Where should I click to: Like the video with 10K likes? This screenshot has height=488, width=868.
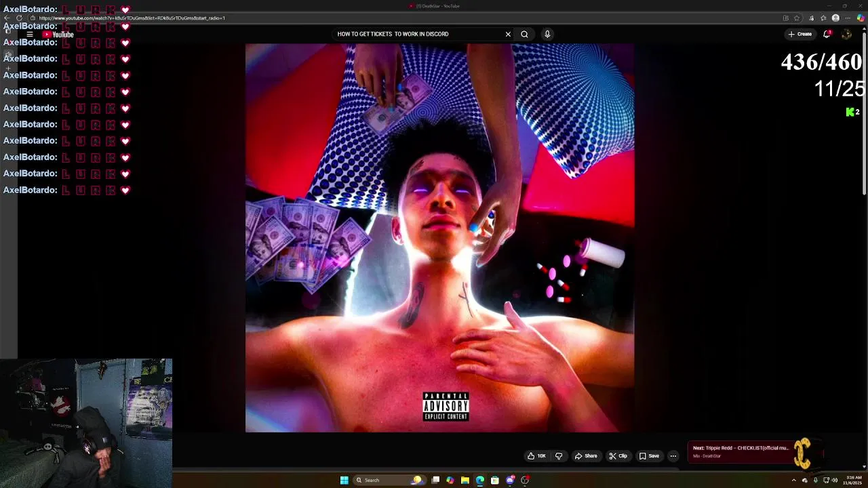tap(537, 456)
